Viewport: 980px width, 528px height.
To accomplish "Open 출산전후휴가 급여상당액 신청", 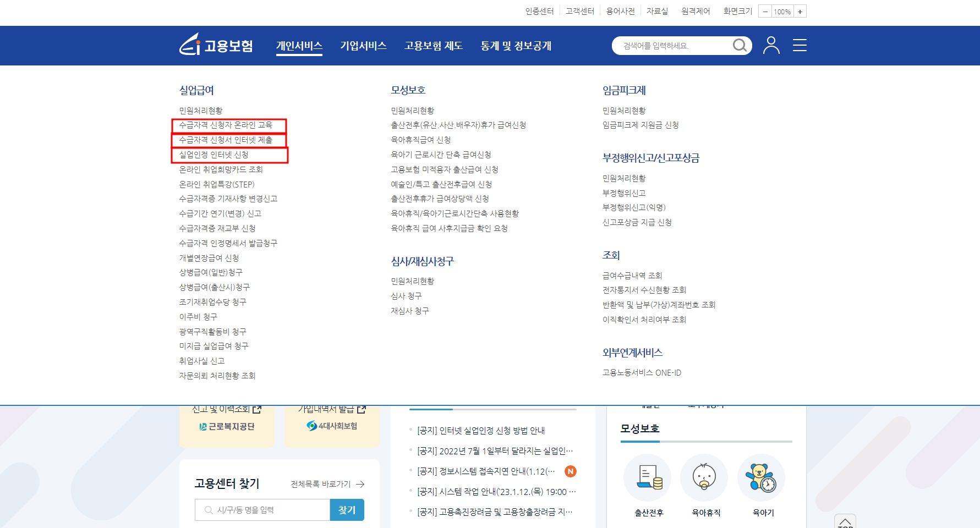I will 440,199.
